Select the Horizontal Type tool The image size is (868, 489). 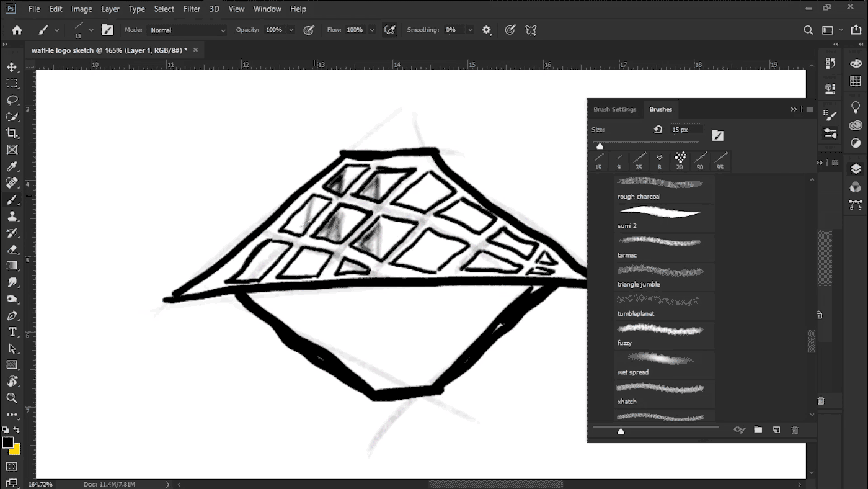[12, 333]
